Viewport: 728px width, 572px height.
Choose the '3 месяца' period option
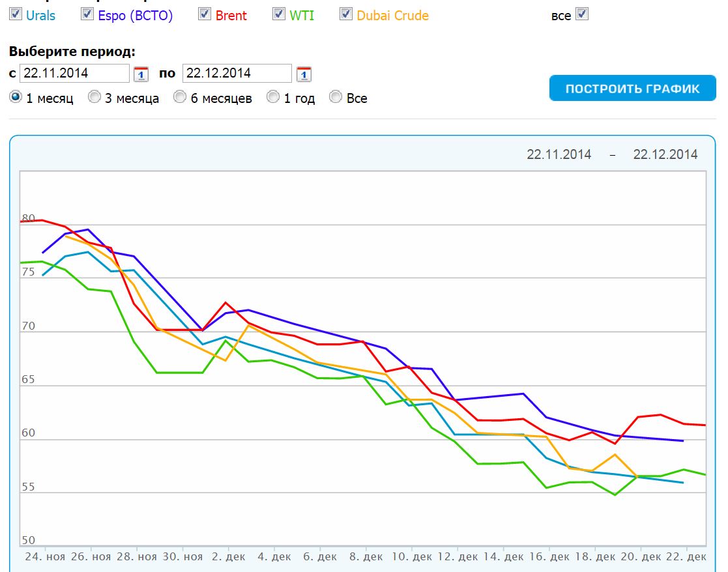[x=95, y=97]
